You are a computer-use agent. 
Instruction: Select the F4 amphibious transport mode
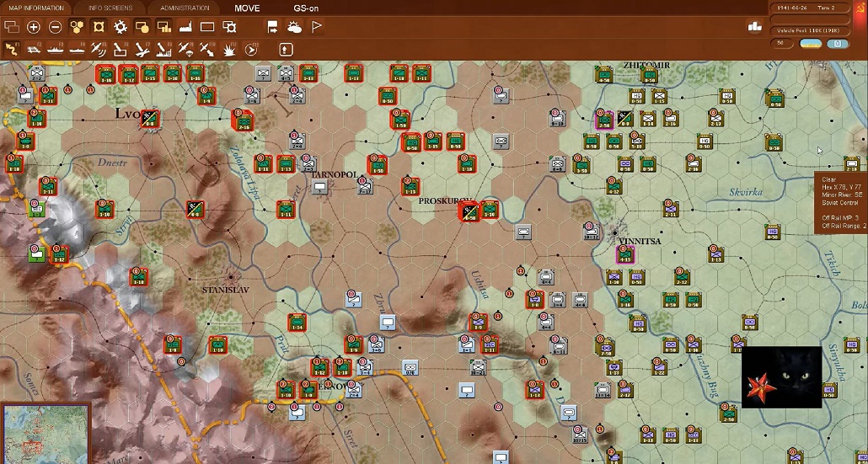tap(77, 49)
